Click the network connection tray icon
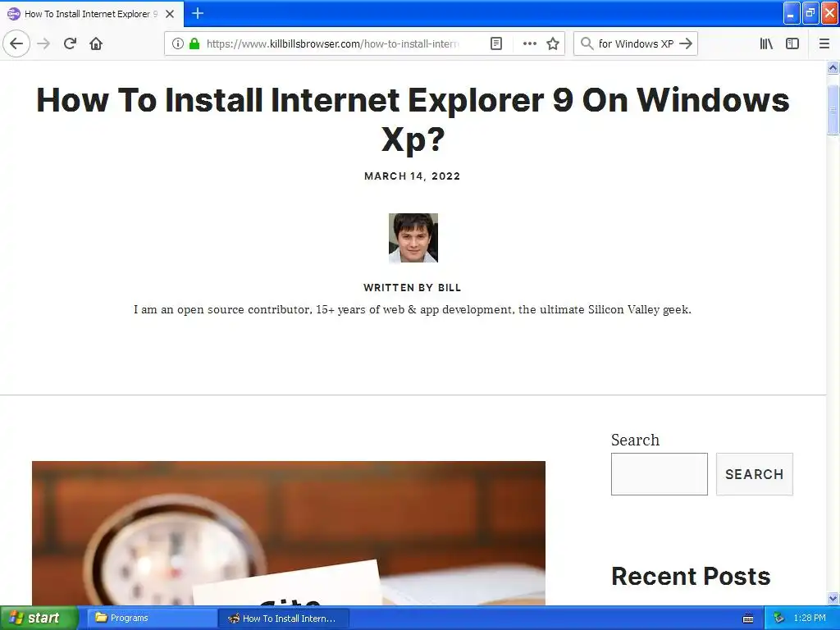This screenshot has width=840, height=630. [x=778, y=619]
